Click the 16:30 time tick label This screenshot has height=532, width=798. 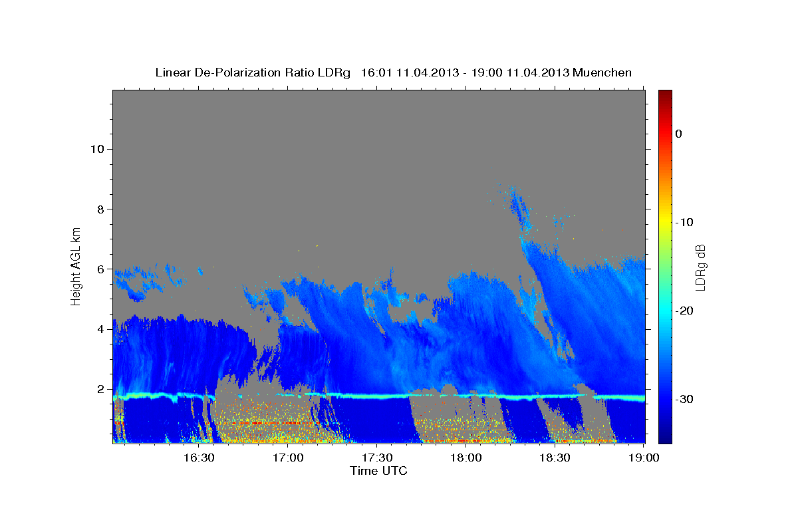pos(199,458)
